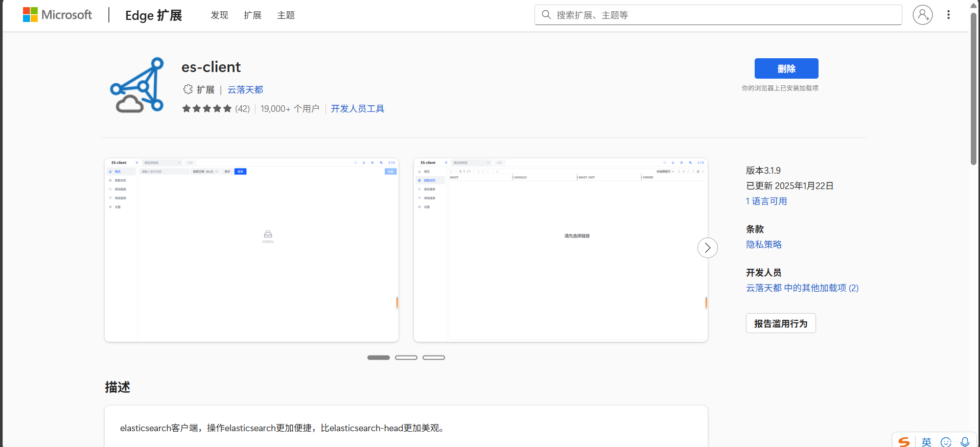Viewport: 980px width, 447px height.
Task: Open 云落天都 中的其他加载项 (2) link
Action: (x=802, y=288)
